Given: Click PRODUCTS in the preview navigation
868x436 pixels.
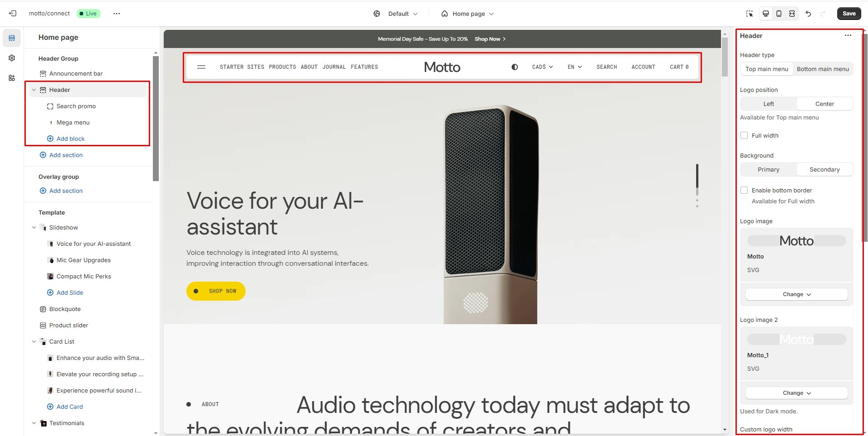Looking at the screenshot, I should tap(282, 67).
